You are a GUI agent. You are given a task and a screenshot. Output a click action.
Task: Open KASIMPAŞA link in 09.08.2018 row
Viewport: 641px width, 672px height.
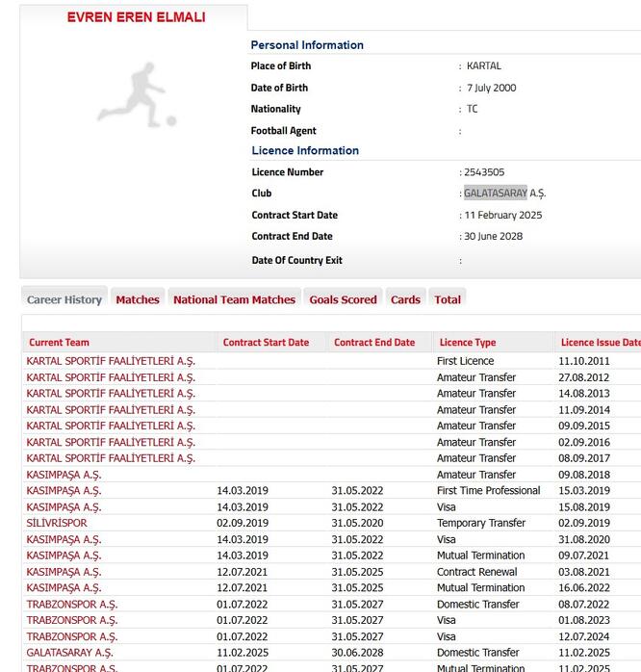click(64, 475)
